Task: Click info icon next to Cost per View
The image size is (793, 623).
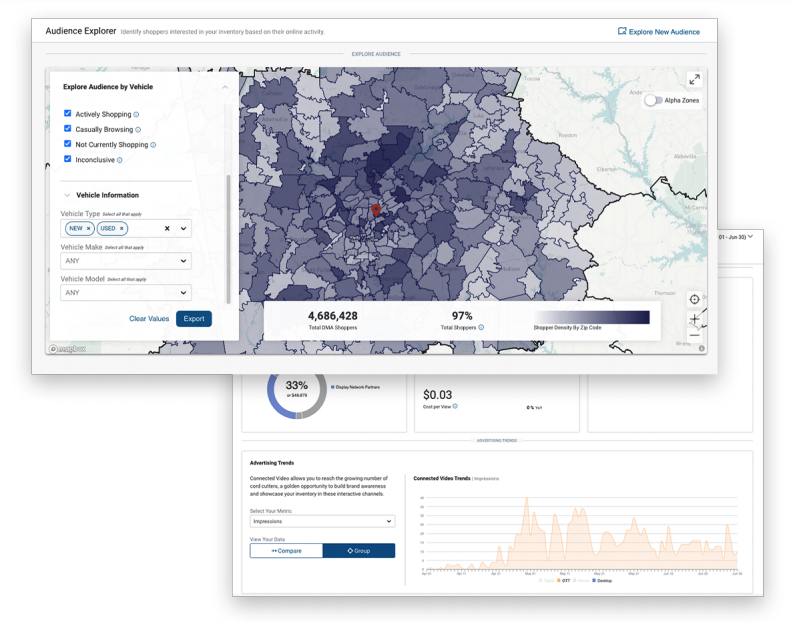Action: point(455,407)
